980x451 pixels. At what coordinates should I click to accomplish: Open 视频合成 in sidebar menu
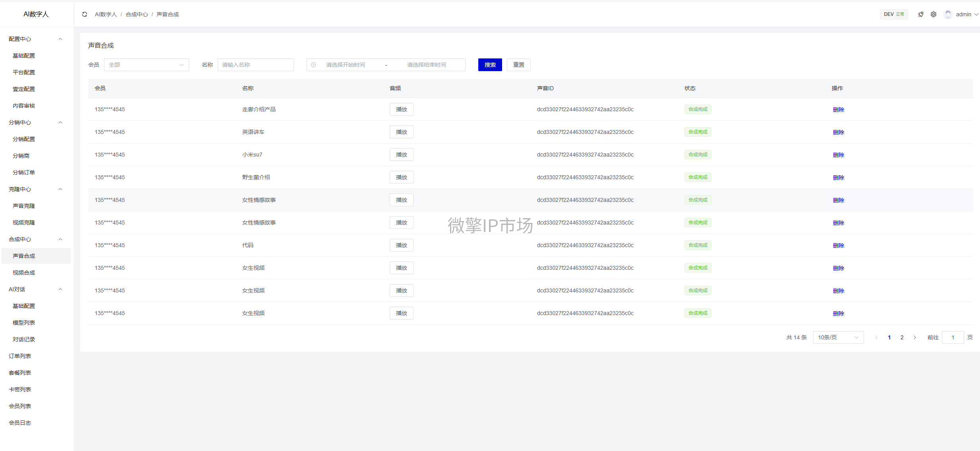pyautogui.click(x=24, y=273)
